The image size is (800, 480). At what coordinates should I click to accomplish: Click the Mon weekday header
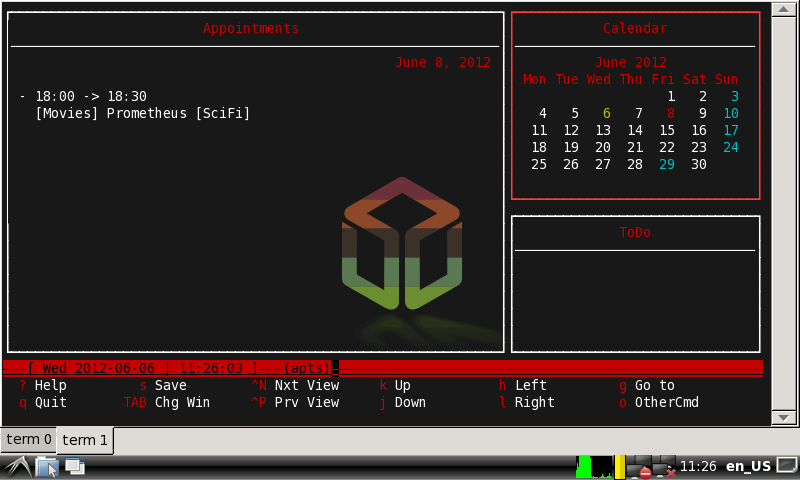[x=534, y=79]
